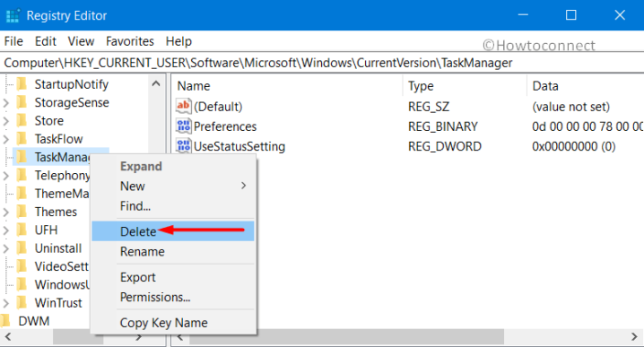Expand the Uninstall key
This screenshot has height=347, width=644.
pos(6,248)
